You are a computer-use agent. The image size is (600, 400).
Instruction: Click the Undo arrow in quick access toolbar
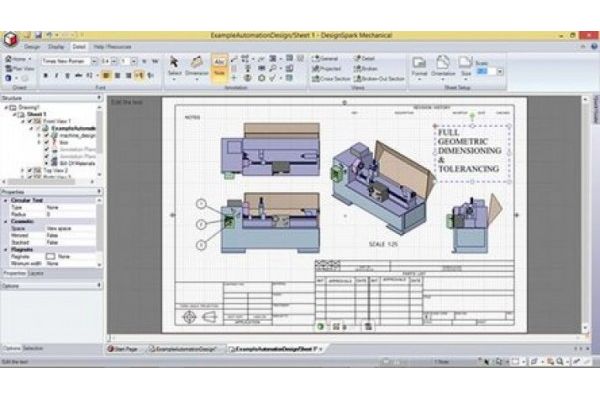49,35
